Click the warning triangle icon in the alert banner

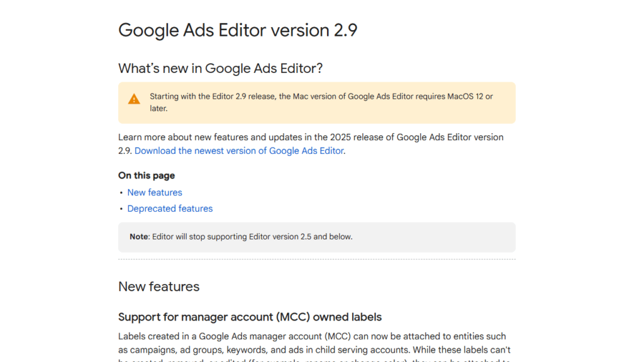133,99
